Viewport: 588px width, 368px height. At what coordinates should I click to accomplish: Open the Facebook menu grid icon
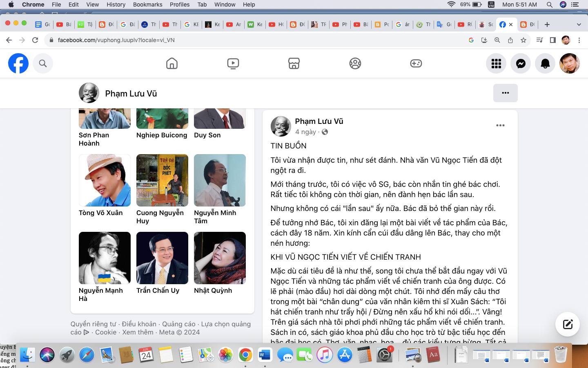[x=496, y=63]
